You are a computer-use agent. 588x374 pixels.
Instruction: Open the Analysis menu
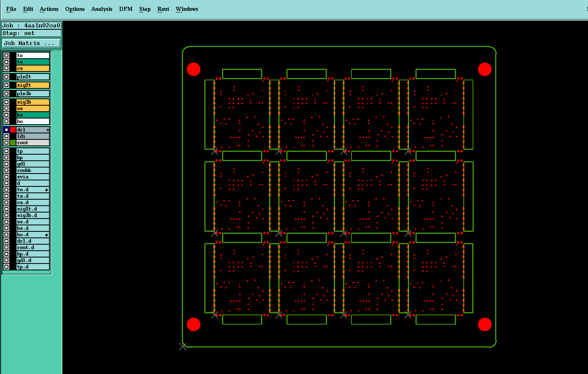click(102, 9)
